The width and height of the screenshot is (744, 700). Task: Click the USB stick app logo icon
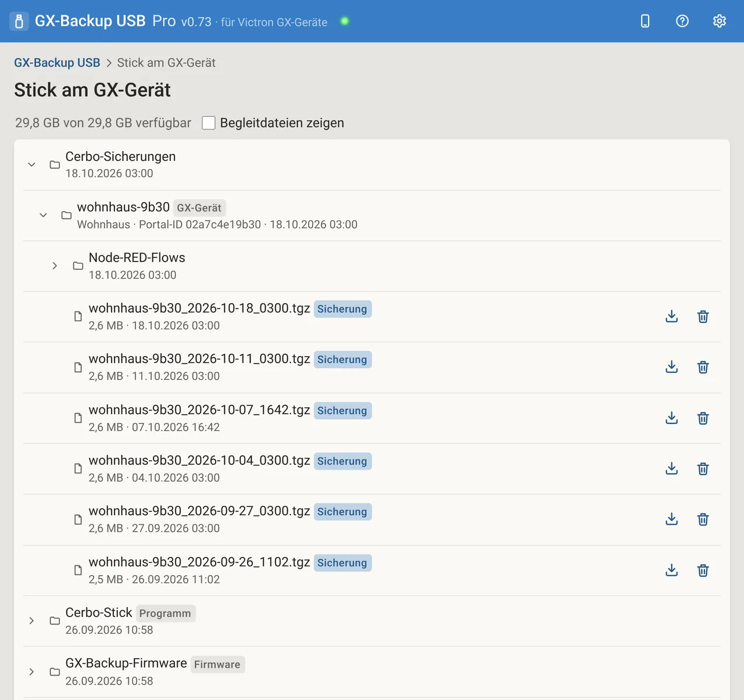tap(19, 21)
